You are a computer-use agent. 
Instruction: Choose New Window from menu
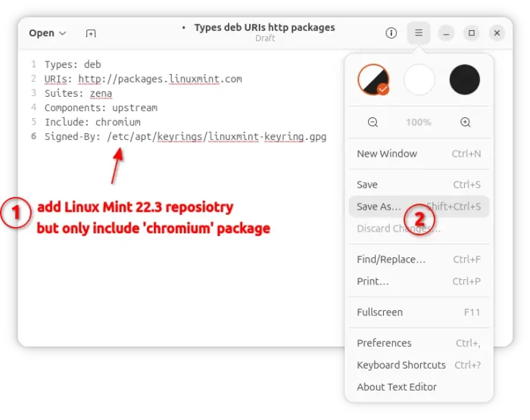pos(419,154)
